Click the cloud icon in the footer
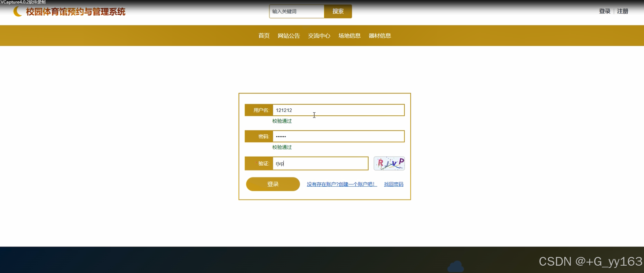This screenshot has width=644, height=273. (x=456, y=266)
